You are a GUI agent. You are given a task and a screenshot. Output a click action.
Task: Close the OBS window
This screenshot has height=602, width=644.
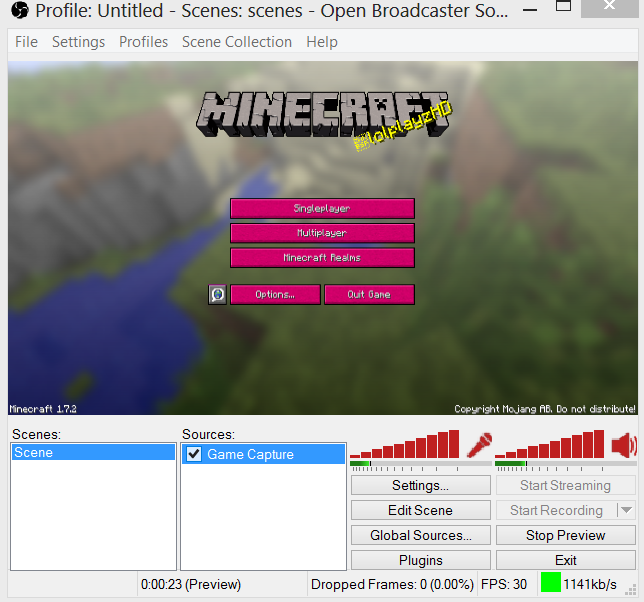point(610,7)
